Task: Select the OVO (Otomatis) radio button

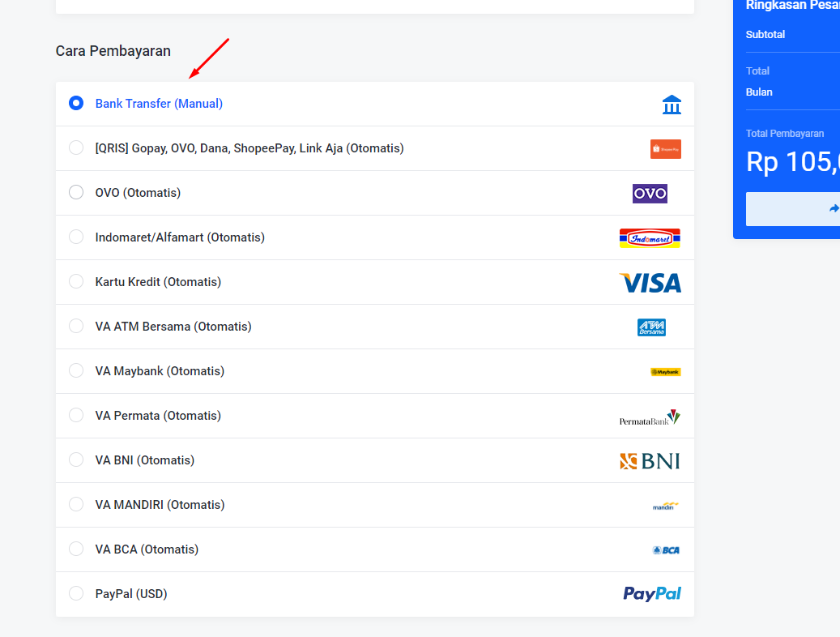Action: (76, 193)
